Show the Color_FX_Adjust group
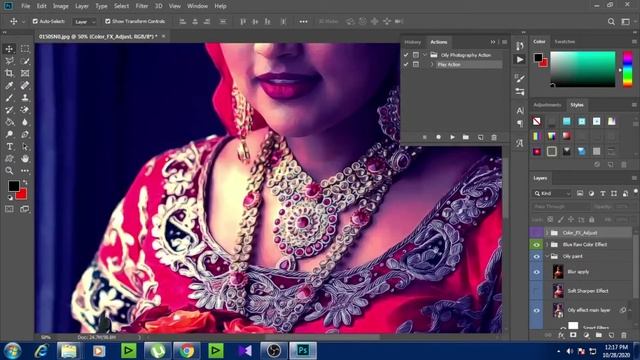Screen dimensions: 640x360 tap(536, 233)
